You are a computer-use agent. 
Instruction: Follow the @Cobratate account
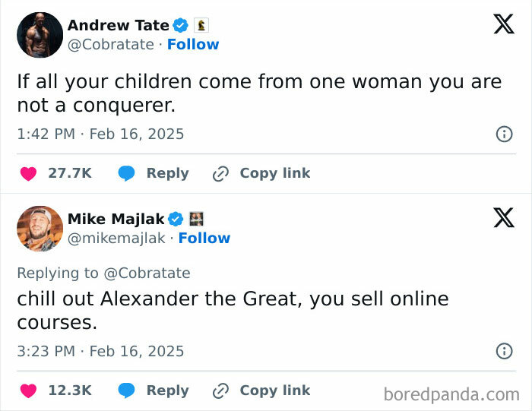(193, 44)
